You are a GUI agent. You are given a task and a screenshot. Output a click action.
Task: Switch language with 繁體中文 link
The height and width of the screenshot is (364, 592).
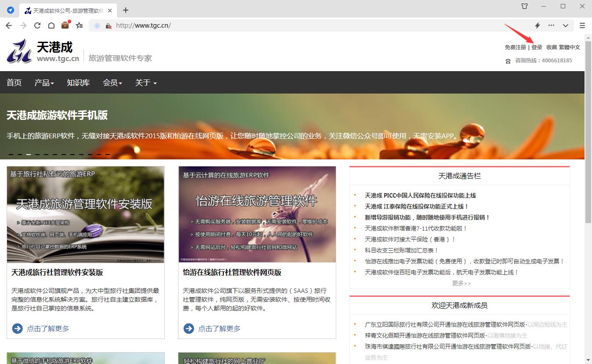click(x=570, y=47)
